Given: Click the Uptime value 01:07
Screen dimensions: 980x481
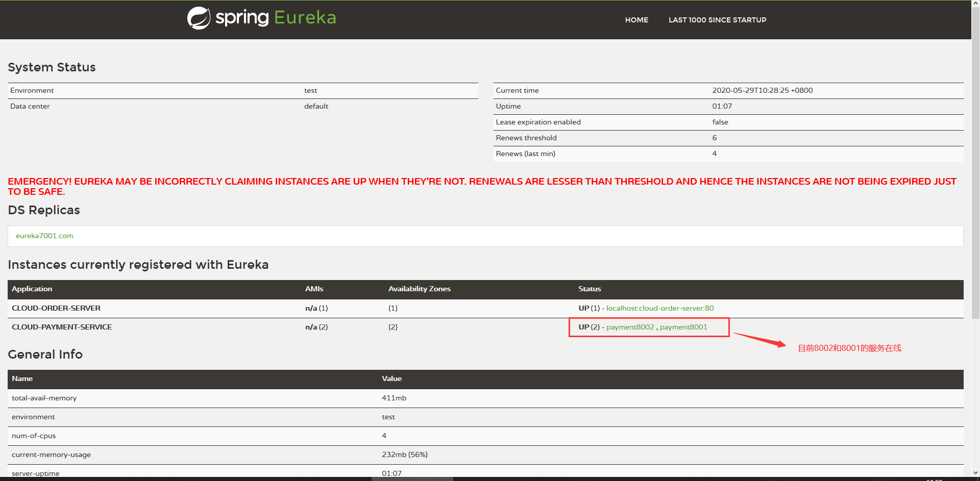Looking at the screenshot, I should pyautogui.click(x=722, y=106).
